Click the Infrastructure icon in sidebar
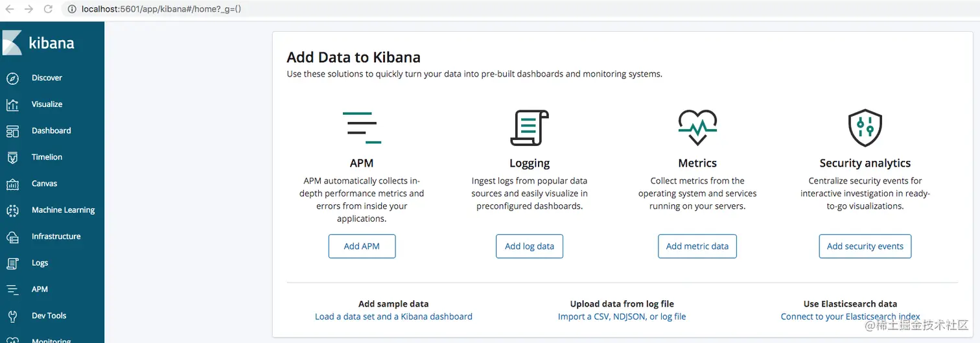Image resolution: width=980 pixels, height=343 pixels. click(12, 237)
